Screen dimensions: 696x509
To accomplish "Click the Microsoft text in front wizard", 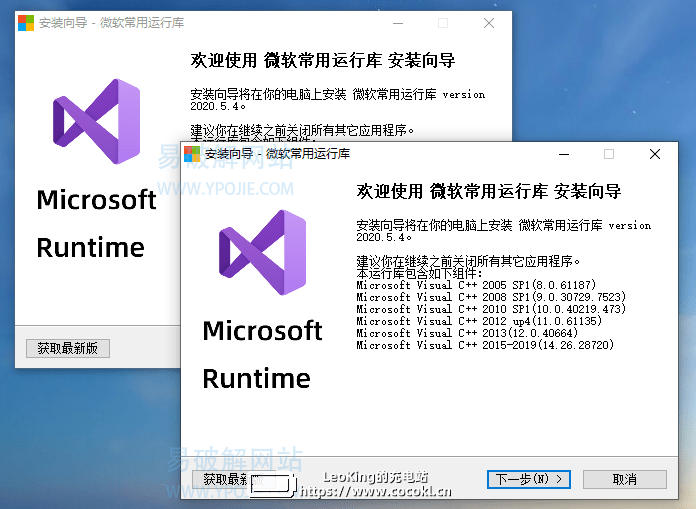I will 262,331.
